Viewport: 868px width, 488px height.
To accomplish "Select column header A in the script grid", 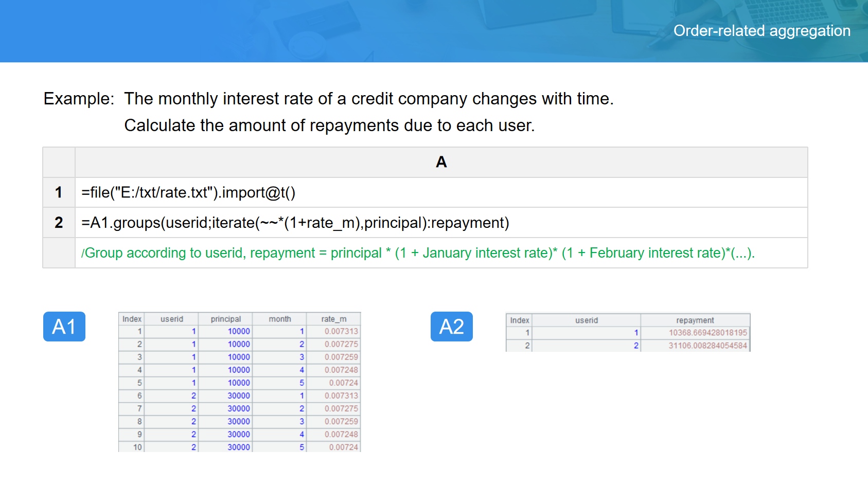I will (x=441, y=162).
